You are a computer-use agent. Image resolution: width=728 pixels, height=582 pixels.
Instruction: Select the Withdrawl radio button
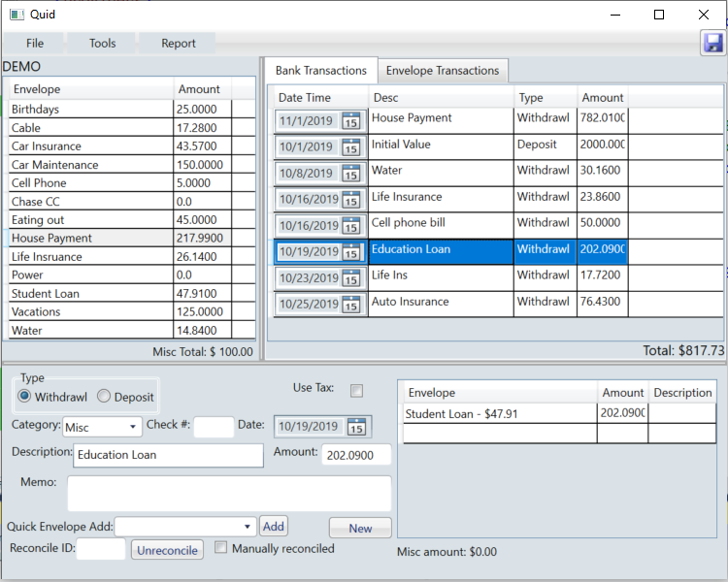(x=25, y=397)
